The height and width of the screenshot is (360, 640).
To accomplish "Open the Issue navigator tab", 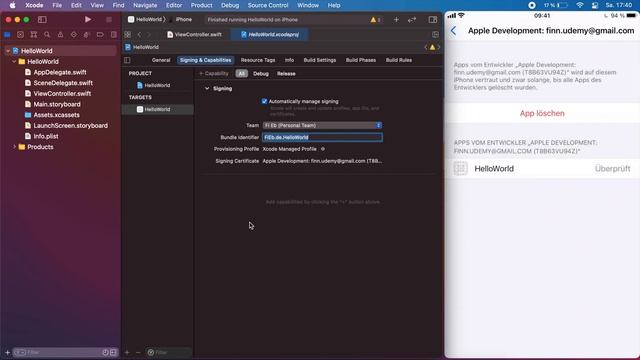I will coord(60,35).
